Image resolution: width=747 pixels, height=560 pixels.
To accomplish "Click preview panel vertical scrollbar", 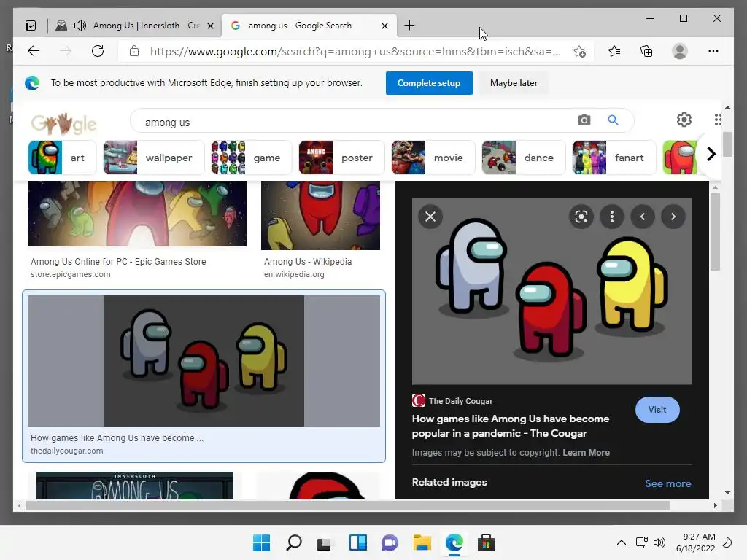I will [715, 233].
